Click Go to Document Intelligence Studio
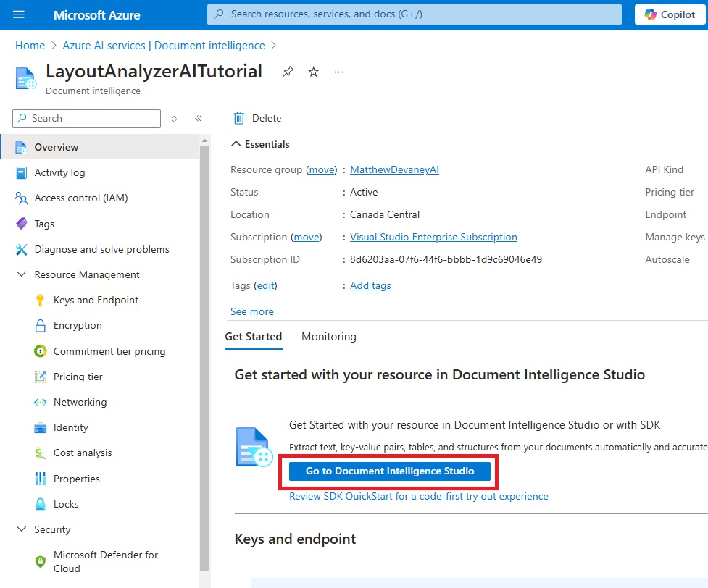708x588 pixels. click(x=390, y=471)
